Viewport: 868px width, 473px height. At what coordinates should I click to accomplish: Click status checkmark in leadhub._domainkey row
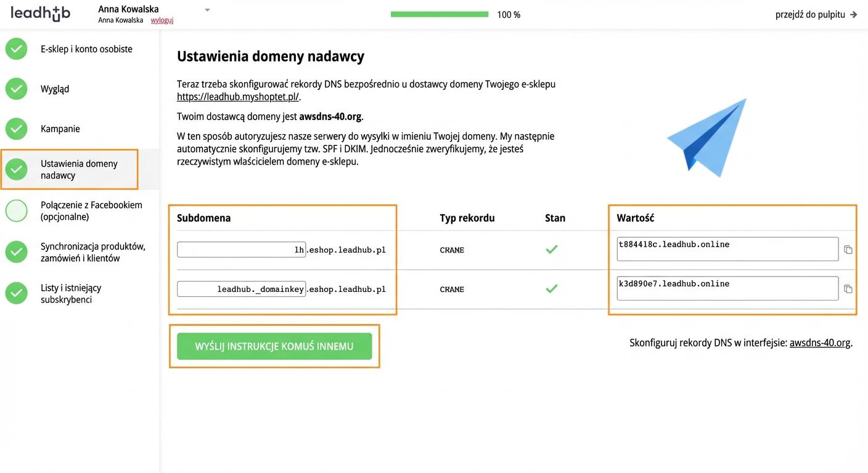click(x=552, y=288)
